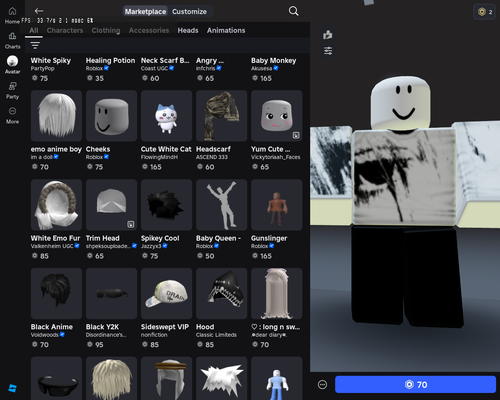This screenshot has height=400, width=500.
Task: Select white keffiyeh headdress thumbnail
Action: [x=166, y=378]
